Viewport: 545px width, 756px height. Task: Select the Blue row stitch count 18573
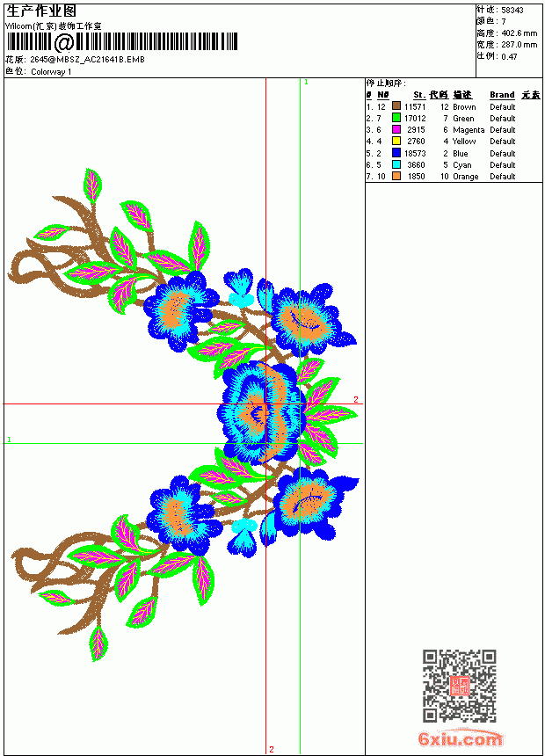click(x=415, y=153)
